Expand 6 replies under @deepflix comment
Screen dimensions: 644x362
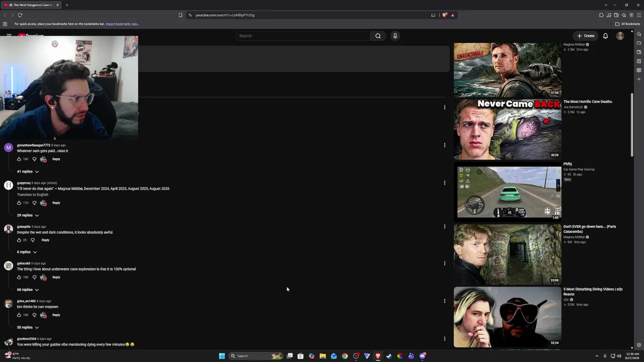pyautogui.click(x=27, y=252)
